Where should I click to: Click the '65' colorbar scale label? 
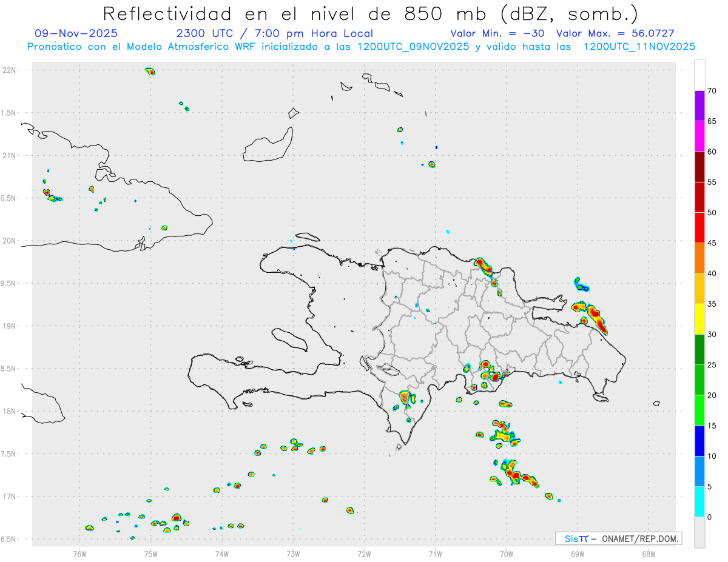click(712, 121)
